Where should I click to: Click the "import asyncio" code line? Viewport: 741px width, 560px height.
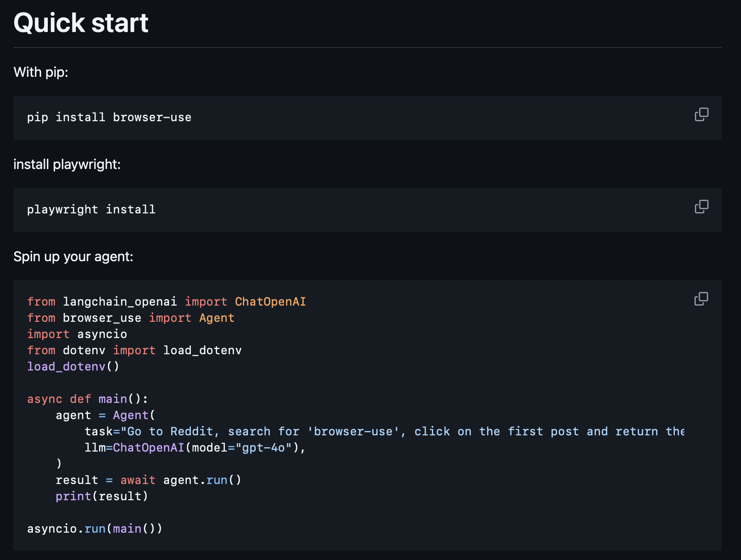point(77,334)
